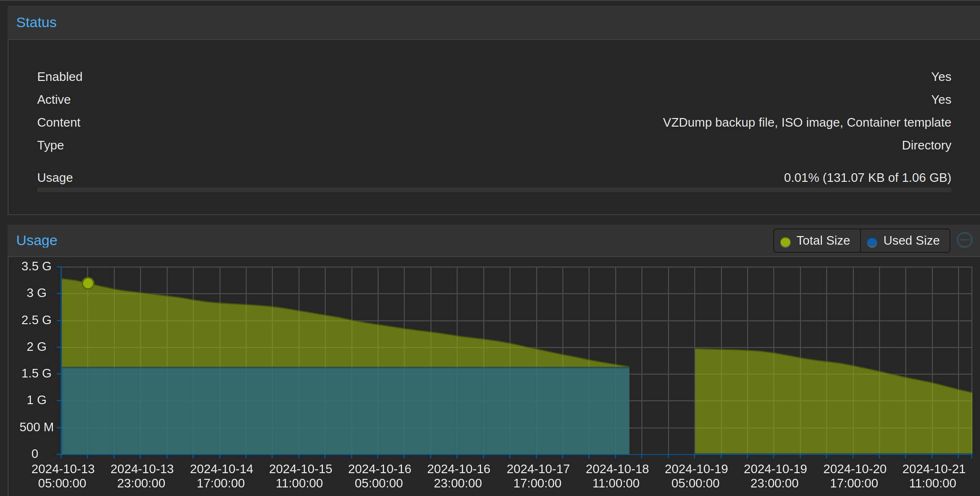Screen dimensions: 980x496
Task: Click the Yes value for Enabled
Action: click(x=941, y=77)
